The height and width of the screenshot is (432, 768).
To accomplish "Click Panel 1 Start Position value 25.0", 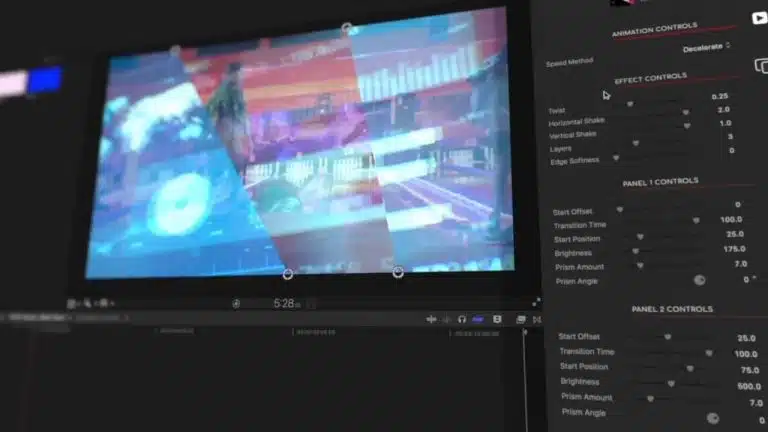I will (735, 234).
